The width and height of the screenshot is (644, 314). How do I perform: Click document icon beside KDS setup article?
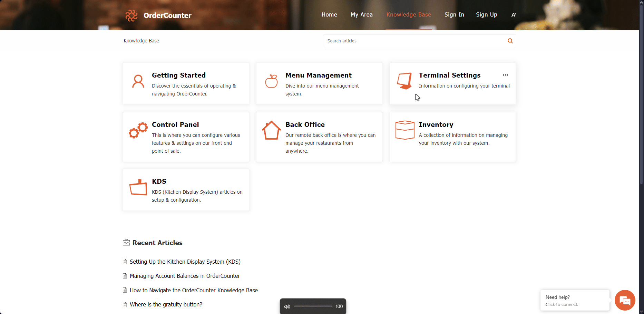(125, 262)
